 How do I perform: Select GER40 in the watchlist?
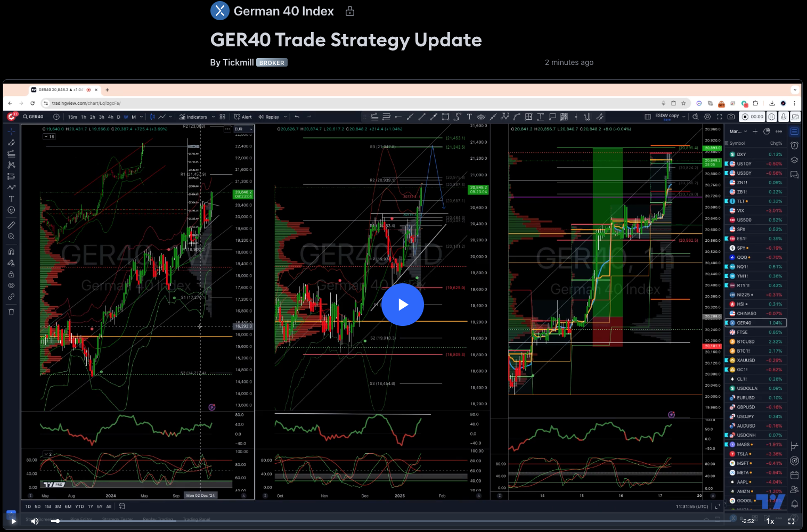point(755,323)
